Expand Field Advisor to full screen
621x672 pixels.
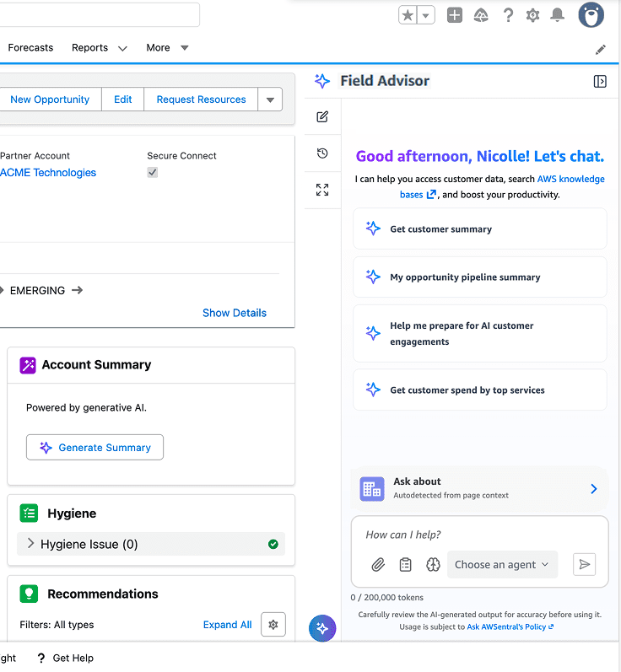pyautogui.click(x=322, y=190)
